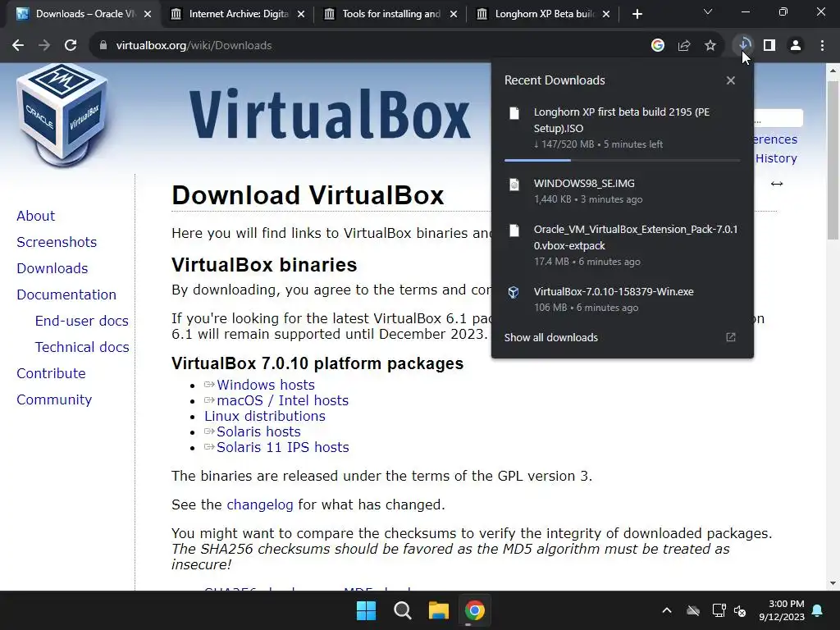Open Screenshots in sidebar

pos(57,242)
